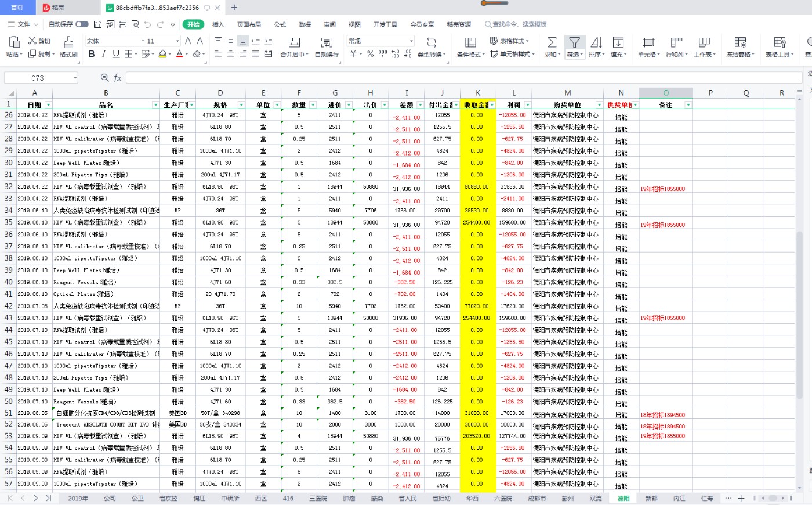The image size is (812, 505).
Task: Click the Print icon in quick toolbar
Action: point(122,24)
